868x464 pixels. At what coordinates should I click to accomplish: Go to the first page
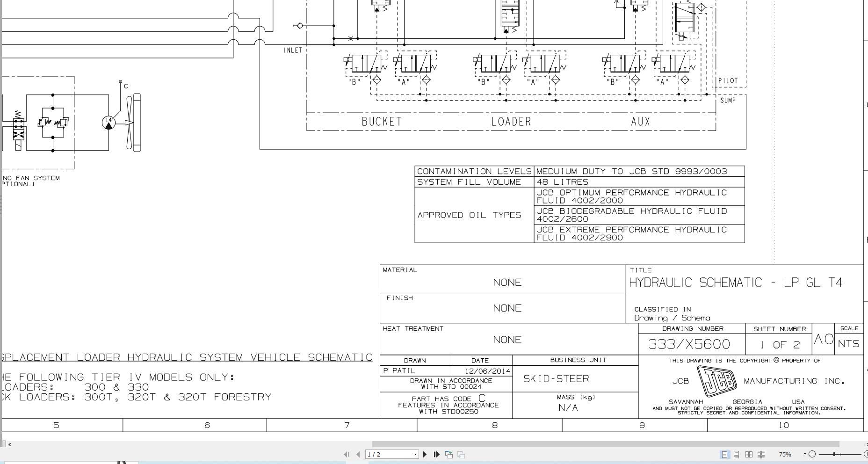pyautogui.click(x=347, y=454)
